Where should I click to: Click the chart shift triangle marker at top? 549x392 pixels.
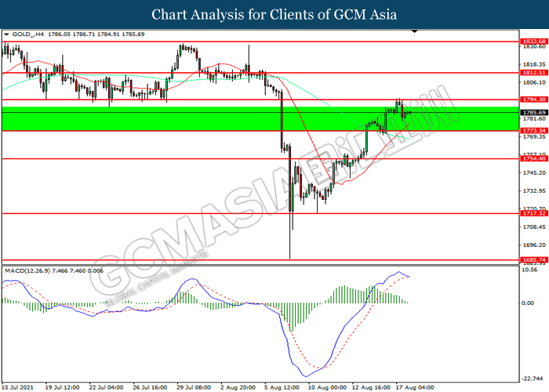415,32
